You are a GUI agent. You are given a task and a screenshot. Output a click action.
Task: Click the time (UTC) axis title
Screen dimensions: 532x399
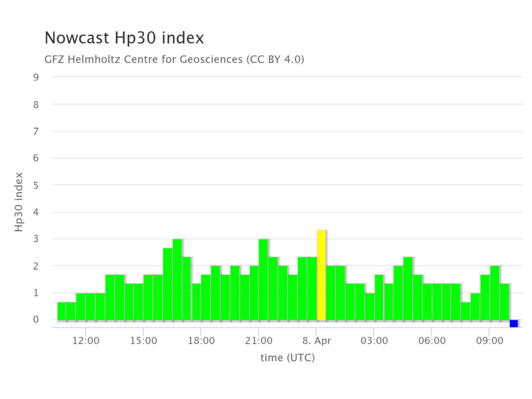coord(287,358)
